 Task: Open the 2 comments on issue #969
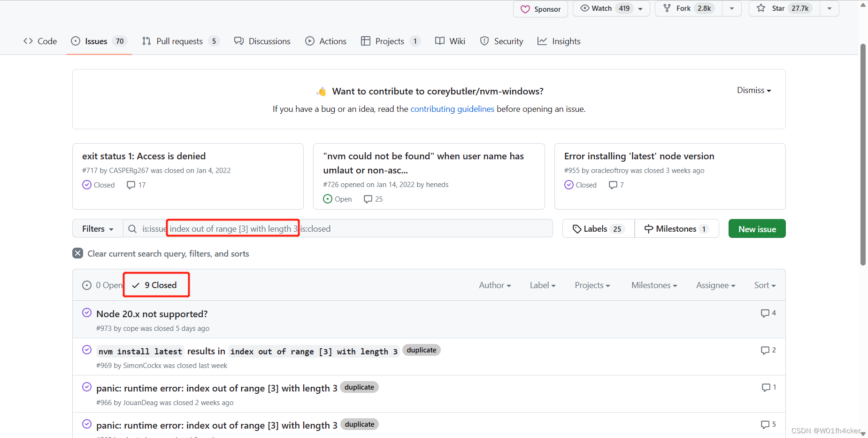click(x=768, y=350)
